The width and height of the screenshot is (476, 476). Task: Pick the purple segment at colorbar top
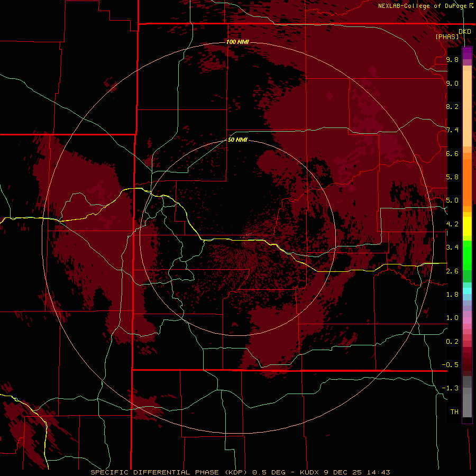[x=467, y=53]
